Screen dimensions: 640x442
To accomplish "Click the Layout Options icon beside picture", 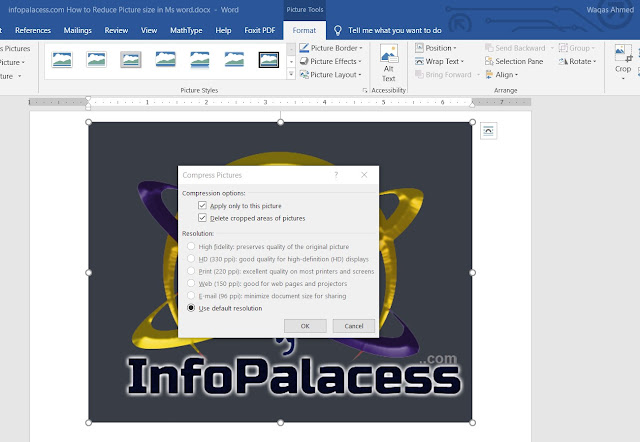I will coord(488,131).
